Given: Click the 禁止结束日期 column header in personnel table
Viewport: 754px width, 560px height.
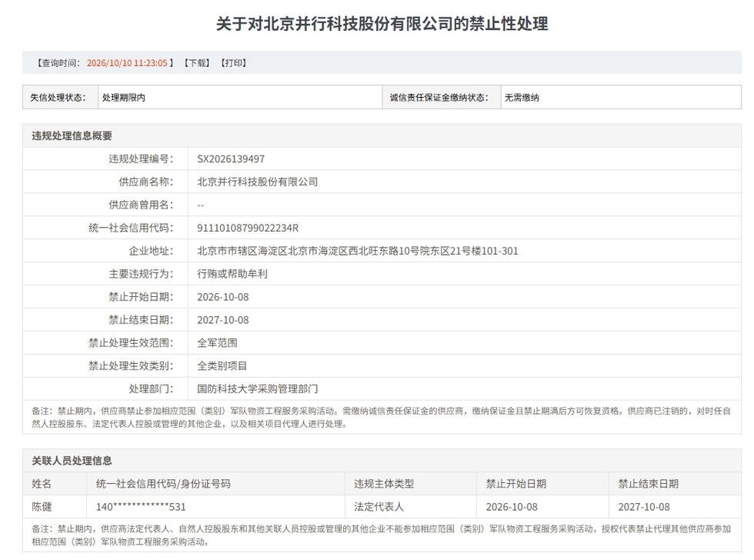Looking at the screenshot, I should [648, 484].
